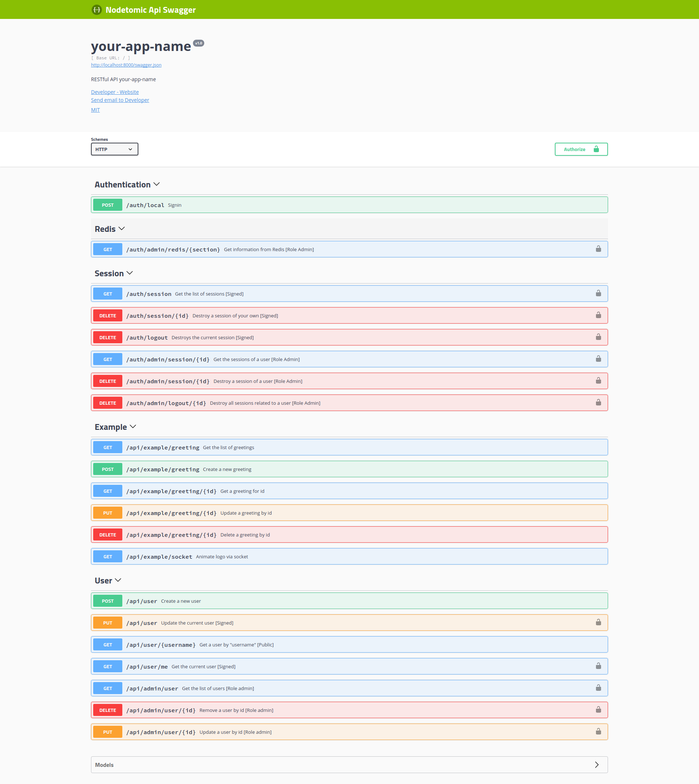Click lock icon on DELETE /auth/logout row

[598, 337]
